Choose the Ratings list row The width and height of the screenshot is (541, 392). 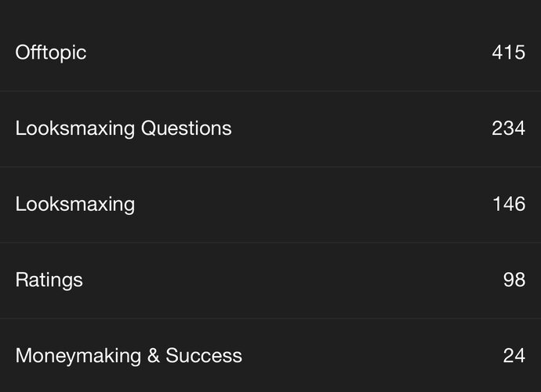coord(270,280)
